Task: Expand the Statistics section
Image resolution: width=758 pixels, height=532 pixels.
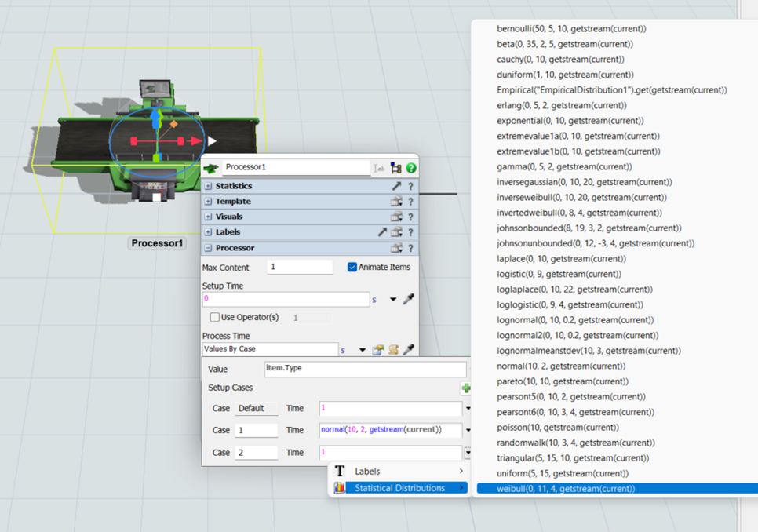Action: point(208,186)
